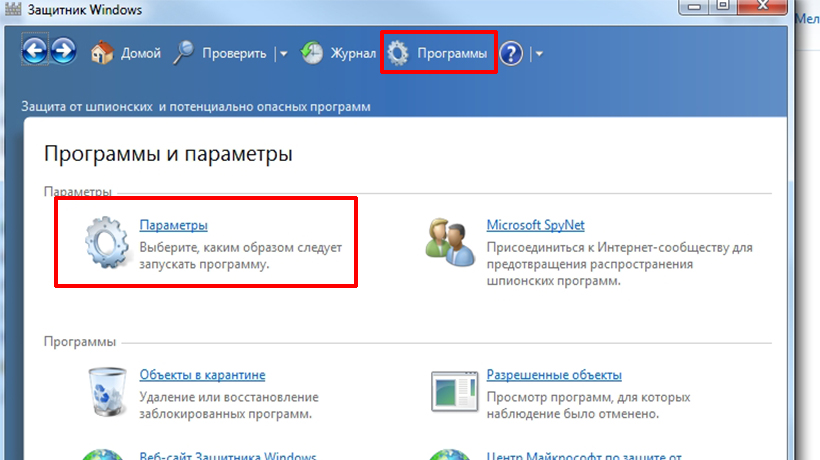Start a scan via Проверить label
Viewport: 820px width, 460px height.
(x=234, y=53)
